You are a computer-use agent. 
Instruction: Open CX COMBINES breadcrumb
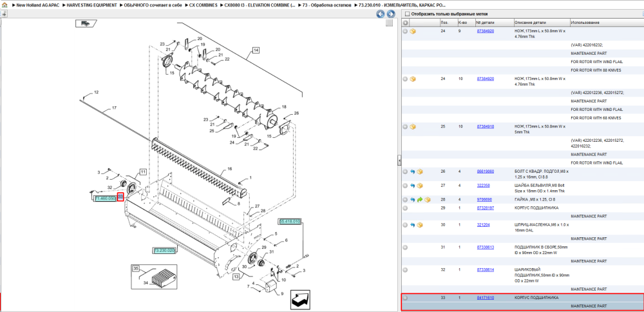click(204, 5)
